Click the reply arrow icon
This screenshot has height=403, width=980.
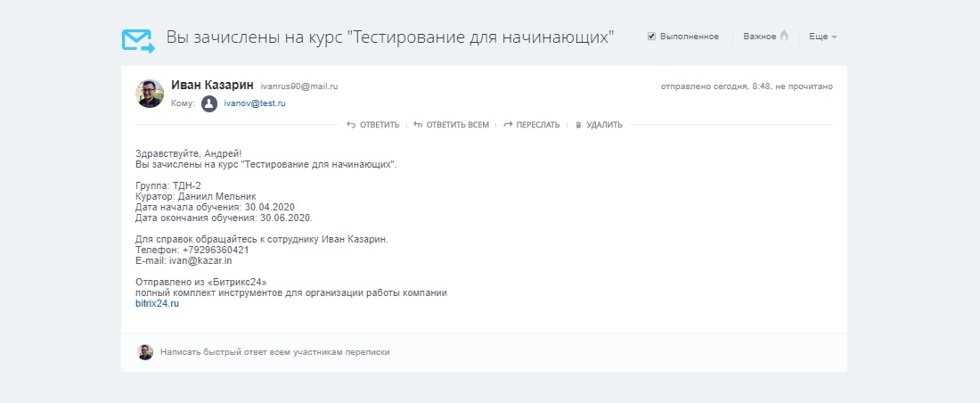(x=351, y=125)
